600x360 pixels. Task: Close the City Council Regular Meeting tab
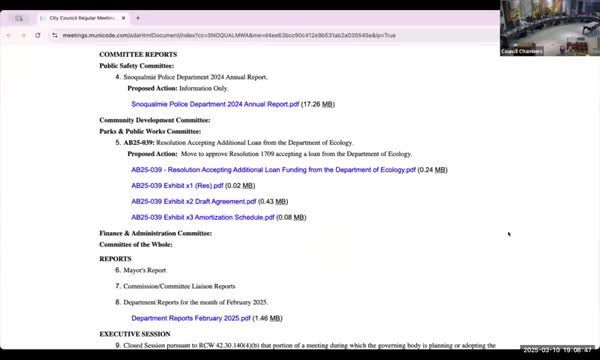pyautogui.click(x=124, y=18)
